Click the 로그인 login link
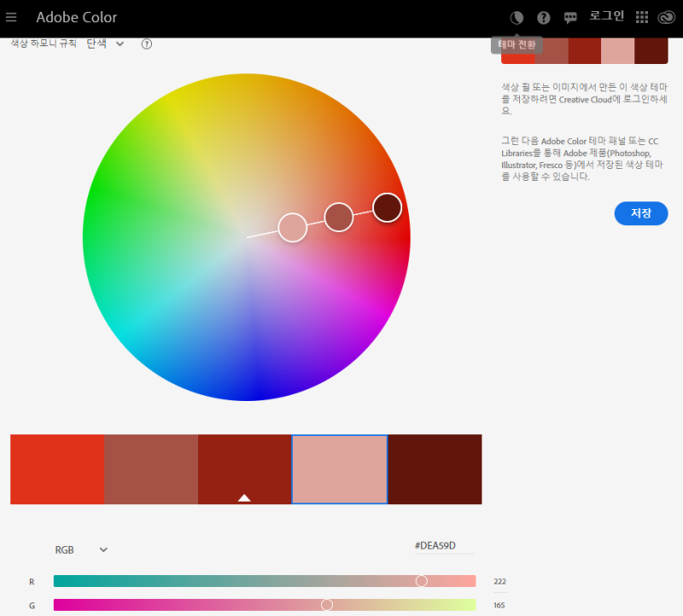 606,16
